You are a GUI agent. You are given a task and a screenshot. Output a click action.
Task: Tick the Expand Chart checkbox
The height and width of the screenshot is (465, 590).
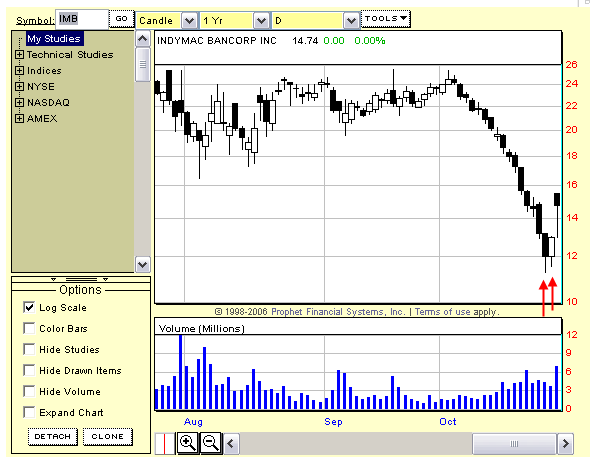[29, 412]
